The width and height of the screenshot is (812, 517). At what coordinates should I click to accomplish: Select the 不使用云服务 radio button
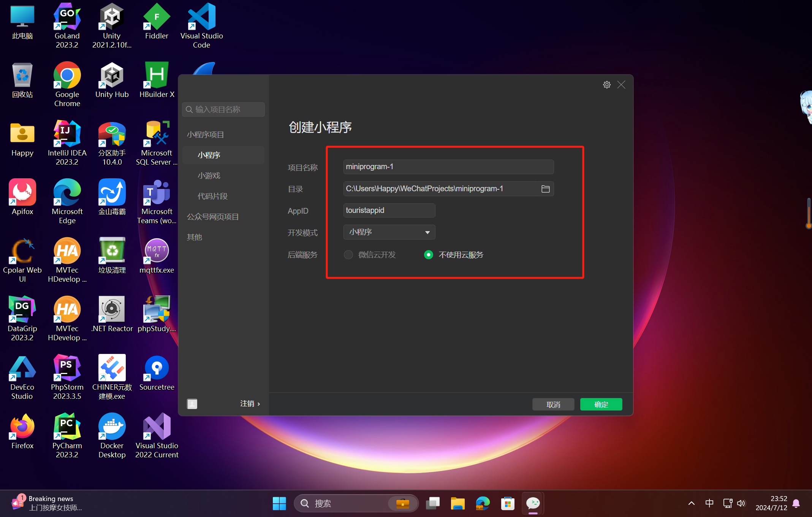[x=428, y=255]
